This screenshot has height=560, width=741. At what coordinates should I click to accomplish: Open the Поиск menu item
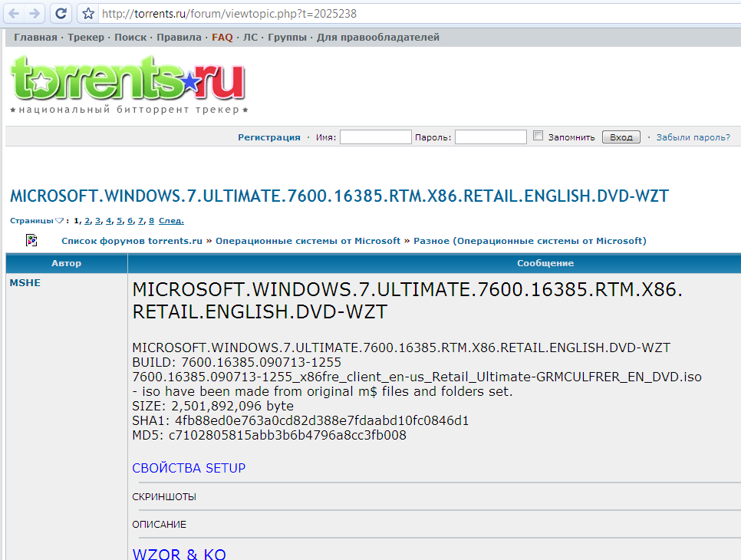coord(130,37)
